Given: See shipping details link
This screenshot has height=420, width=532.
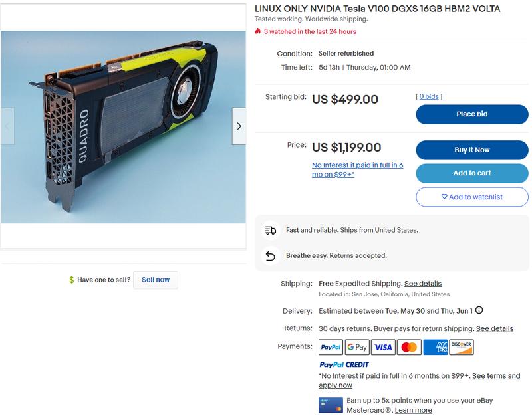Looking at the screenshot, I should pyautogui.click(x=423, y=284).
